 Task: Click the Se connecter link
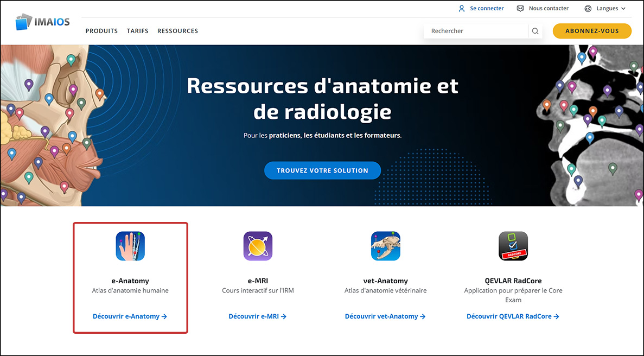487,8
